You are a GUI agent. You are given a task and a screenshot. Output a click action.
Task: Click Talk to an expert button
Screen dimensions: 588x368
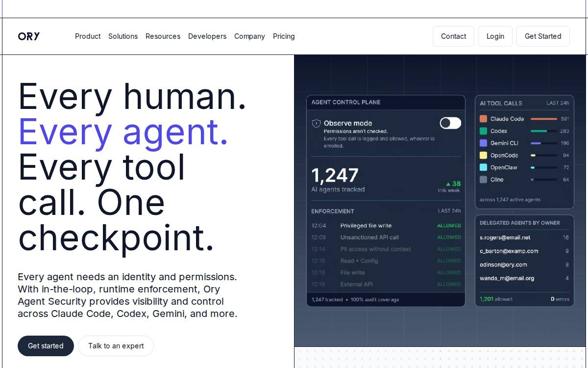click(116, 346)
